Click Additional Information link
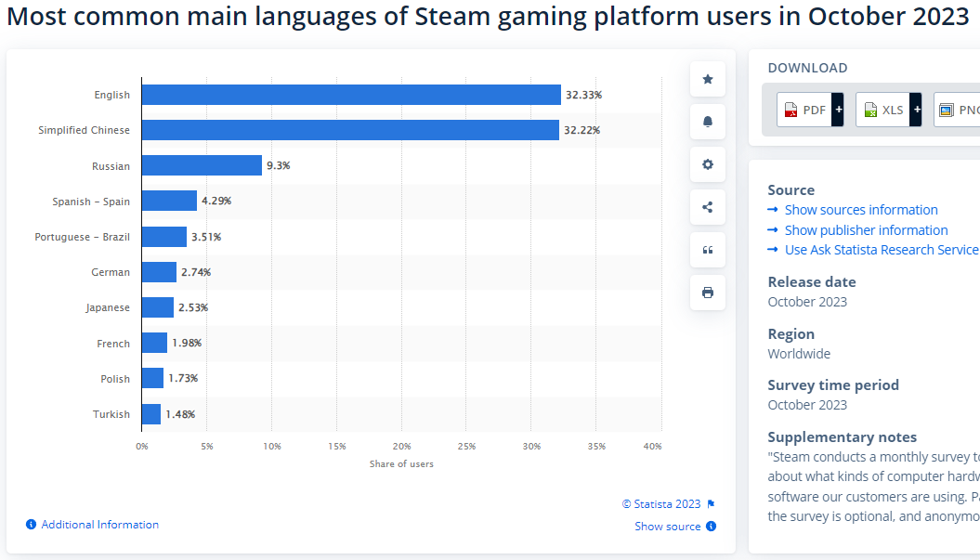Image resolution: width=980 pixels, height=560 pixels. click(100, 525)
